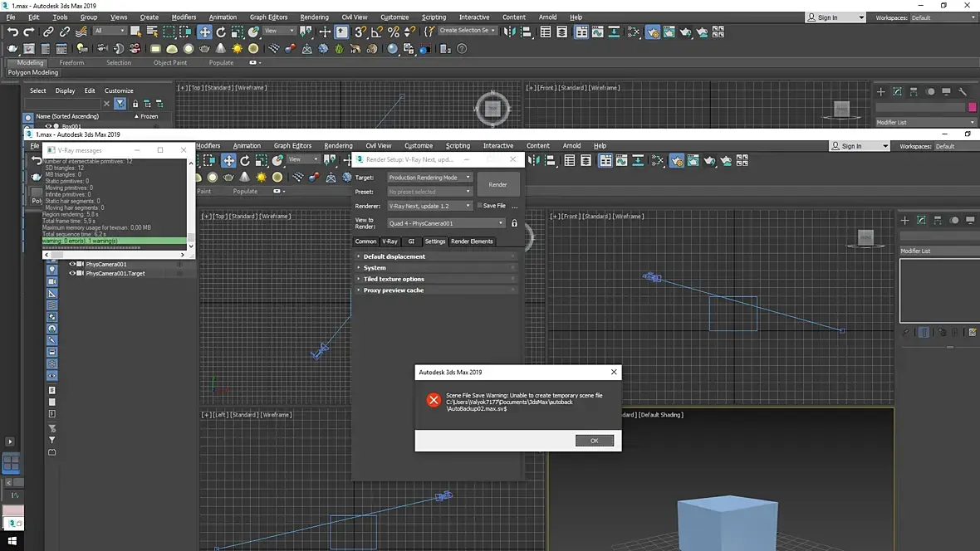Screen dimensions: 980x551
Task: Switch to the GI tab in Render Setup
Action: tap(411, 241)
